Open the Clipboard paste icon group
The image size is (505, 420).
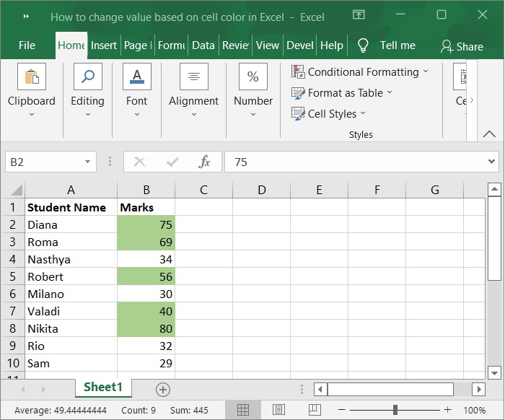pos(31,77)
